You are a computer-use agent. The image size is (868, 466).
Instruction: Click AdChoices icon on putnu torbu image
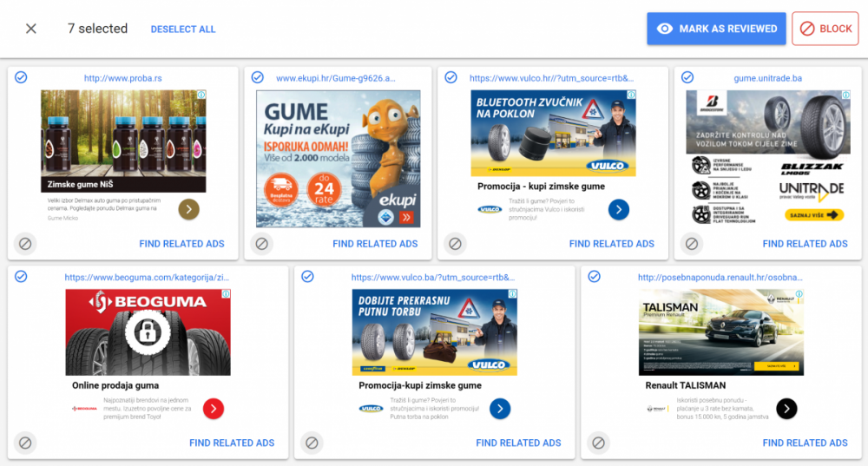click(x=513, y=294)
